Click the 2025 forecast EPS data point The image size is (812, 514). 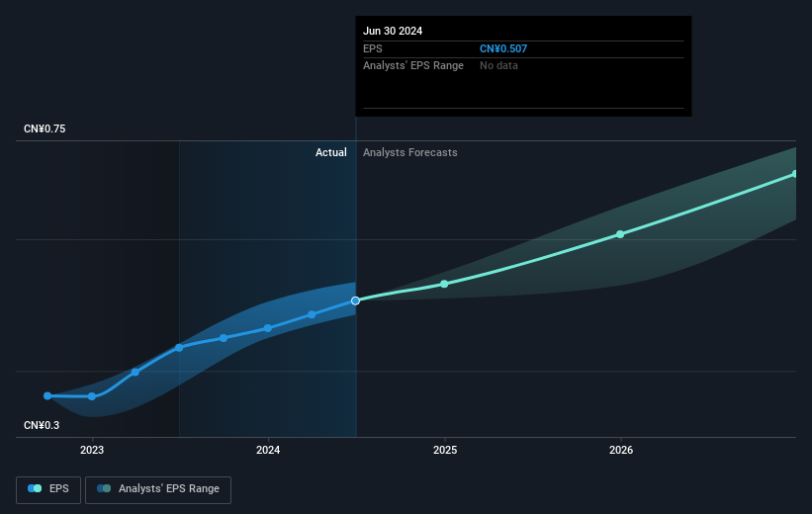pos(444,284)
